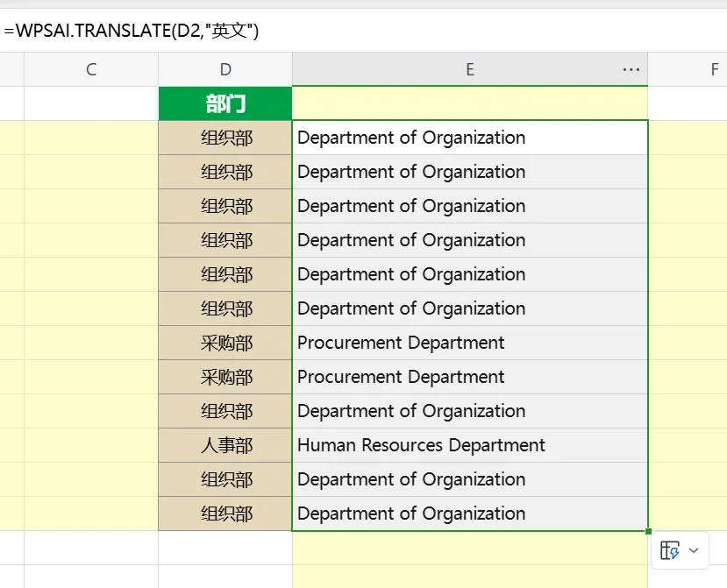Select the 人事部 cell
Screen dimensions: 727x588
coord(225,445)
